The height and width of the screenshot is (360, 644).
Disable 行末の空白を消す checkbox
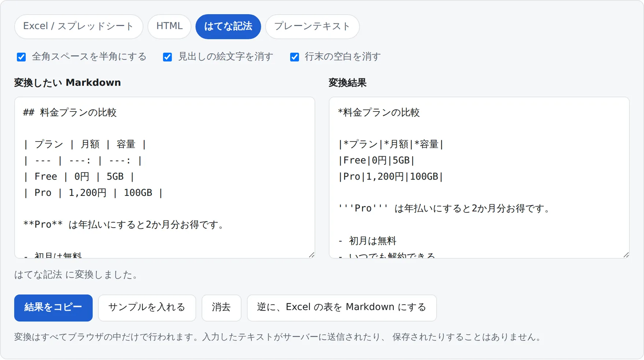[294, 57]
